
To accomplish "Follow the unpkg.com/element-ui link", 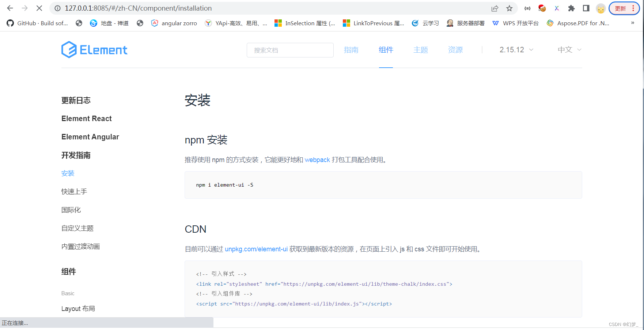I will [x=256, y=249].
